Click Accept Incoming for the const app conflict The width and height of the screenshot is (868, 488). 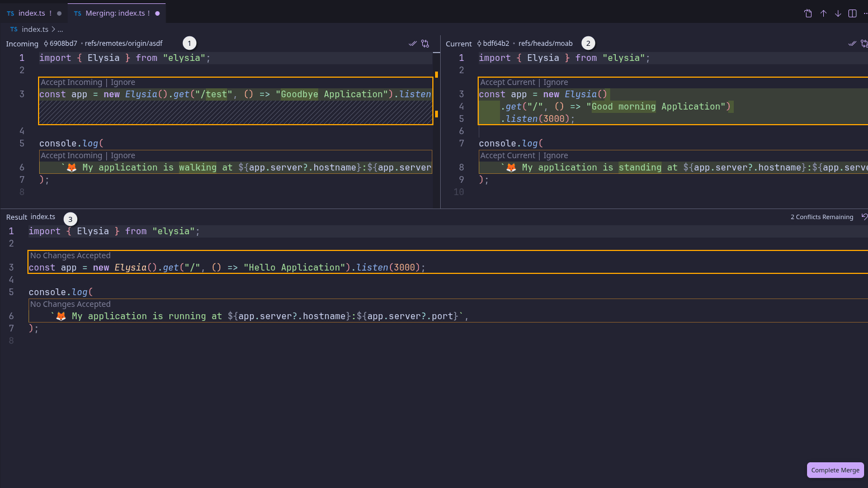coord(72,82)
